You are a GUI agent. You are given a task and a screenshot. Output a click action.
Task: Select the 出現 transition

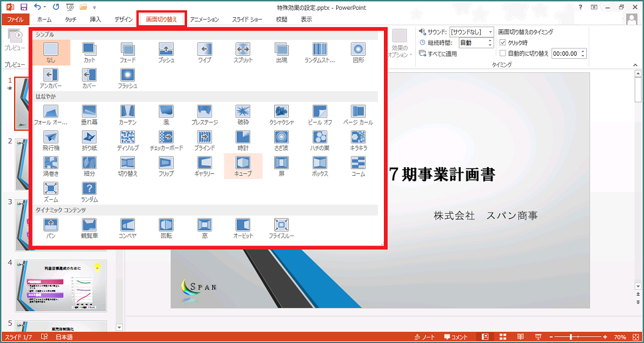point(282,53)
